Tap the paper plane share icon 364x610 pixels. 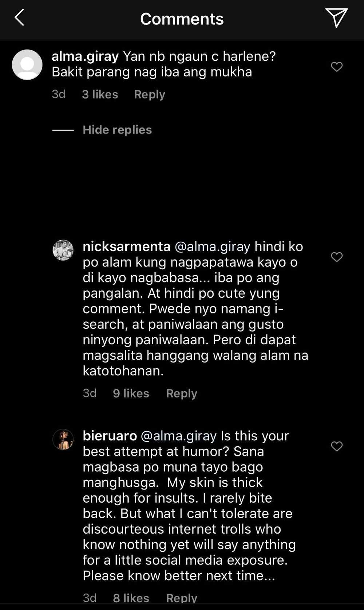coord(336,18)
